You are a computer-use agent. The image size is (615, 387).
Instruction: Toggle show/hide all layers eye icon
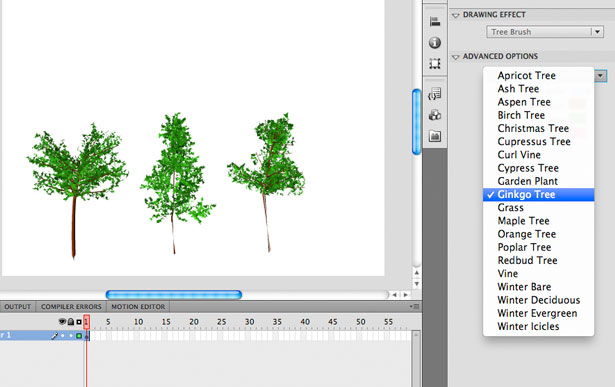pos(62,322)
